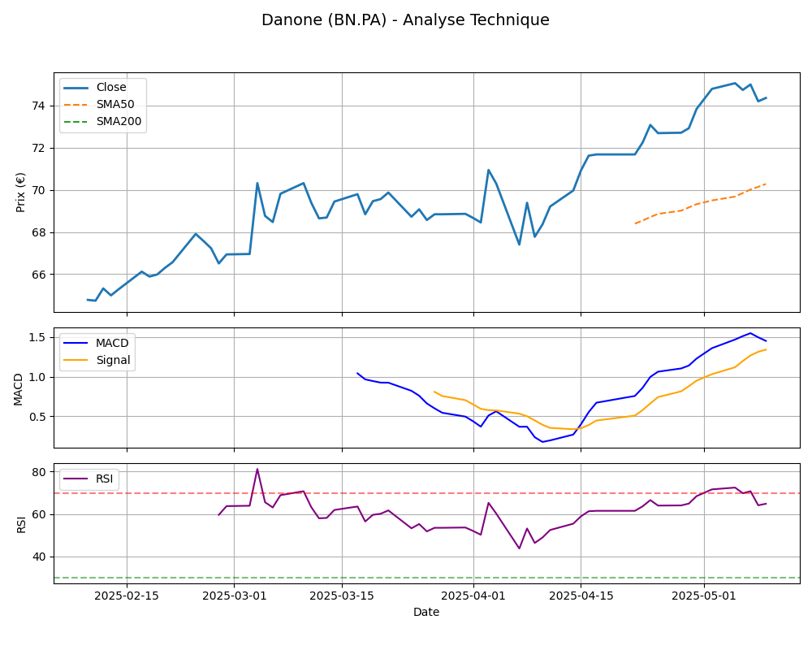Screen dimensions: 812x650
Task: Click the price axis tick '68'
Action: click(38, 232)
